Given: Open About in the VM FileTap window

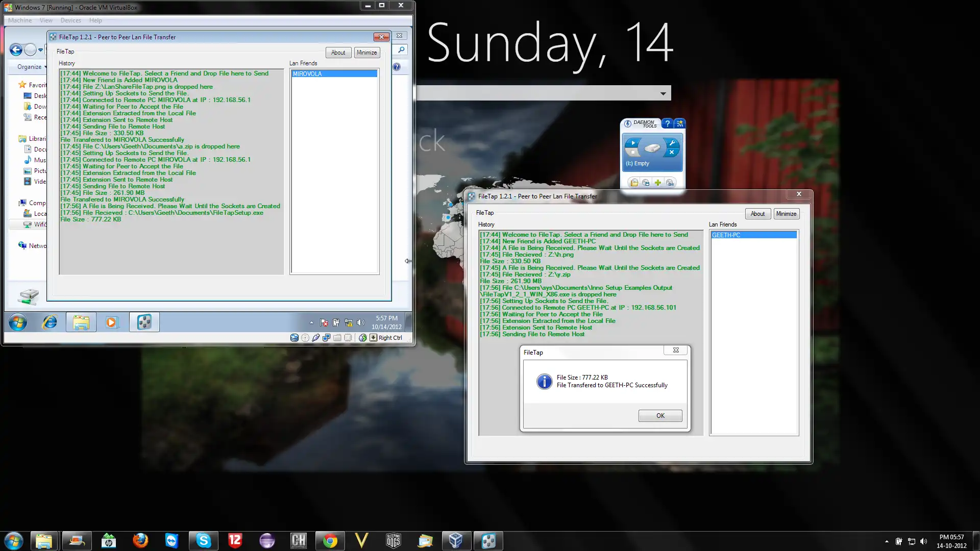Looking at the screenshot, I should pos(338,53).
